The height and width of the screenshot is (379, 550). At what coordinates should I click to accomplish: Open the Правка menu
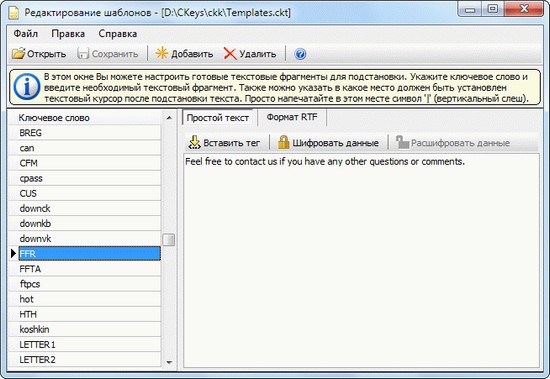click(68, 34)
